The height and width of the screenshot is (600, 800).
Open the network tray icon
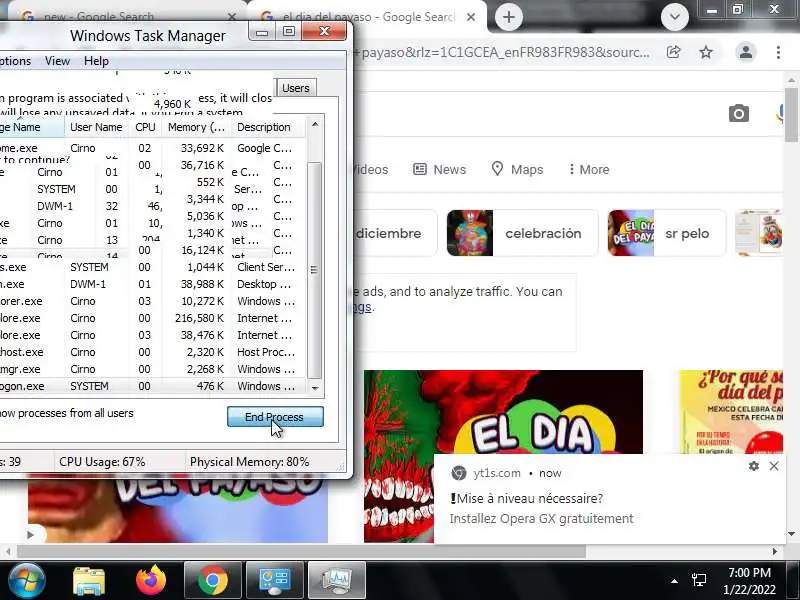(698, 580)
